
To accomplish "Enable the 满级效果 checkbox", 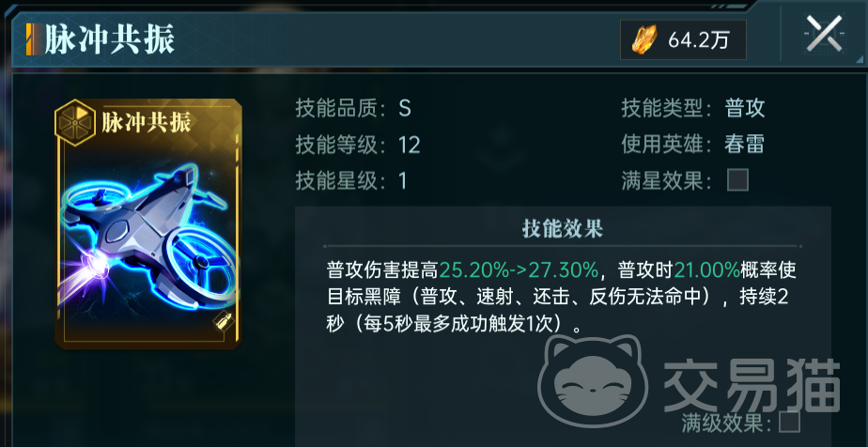I will click(789, 423).
